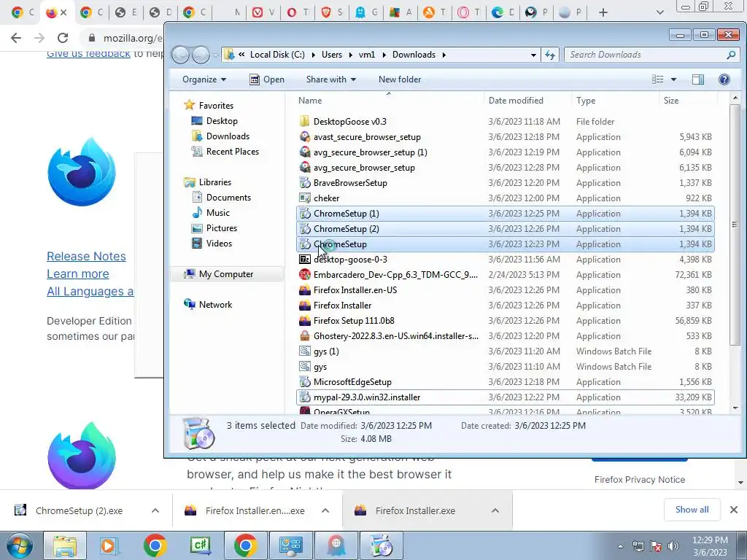Select mypal-29.3.0.win32.installer file
This screenshot has width=747, height=560.
pos(505,397)
